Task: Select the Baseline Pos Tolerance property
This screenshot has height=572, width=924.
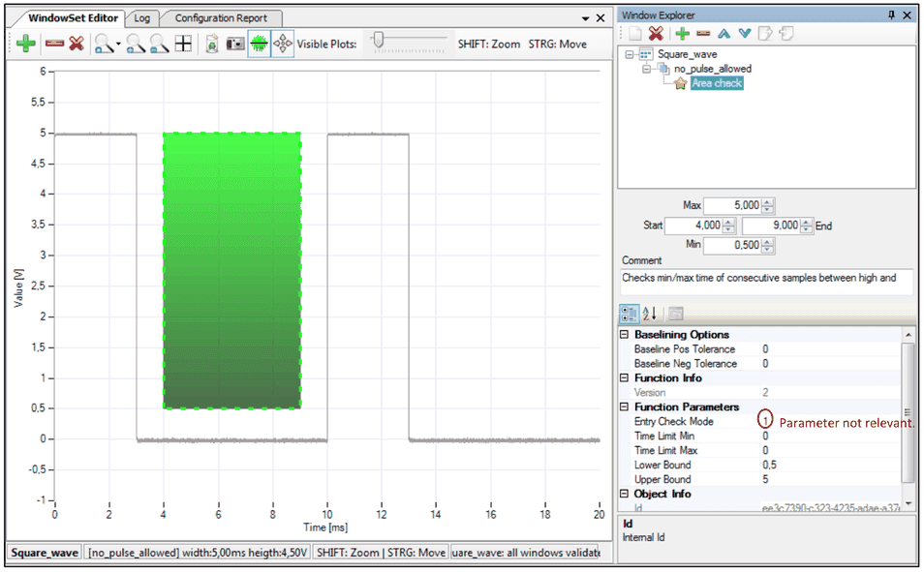Action: pos(684,349)
